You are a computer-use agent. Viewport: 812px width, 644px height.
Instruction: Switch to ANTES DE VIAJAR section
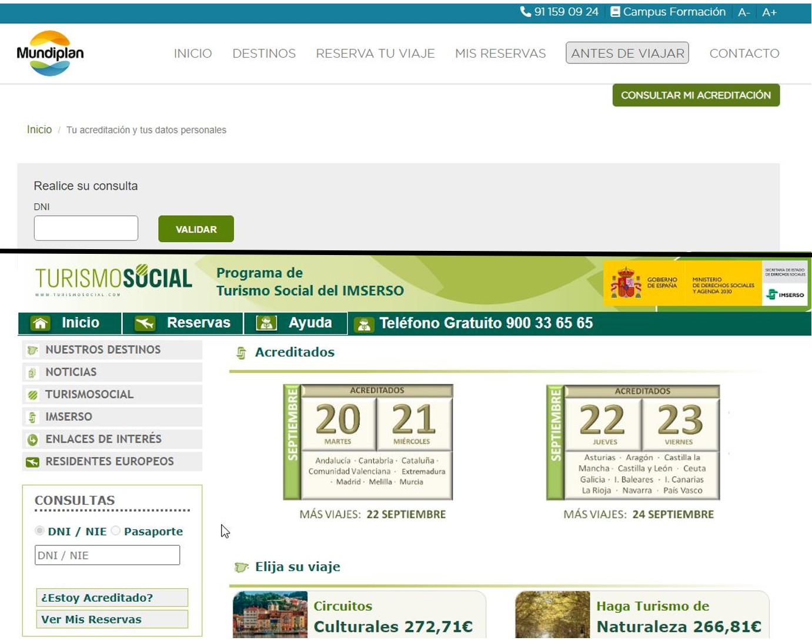[x=627, y=53]
